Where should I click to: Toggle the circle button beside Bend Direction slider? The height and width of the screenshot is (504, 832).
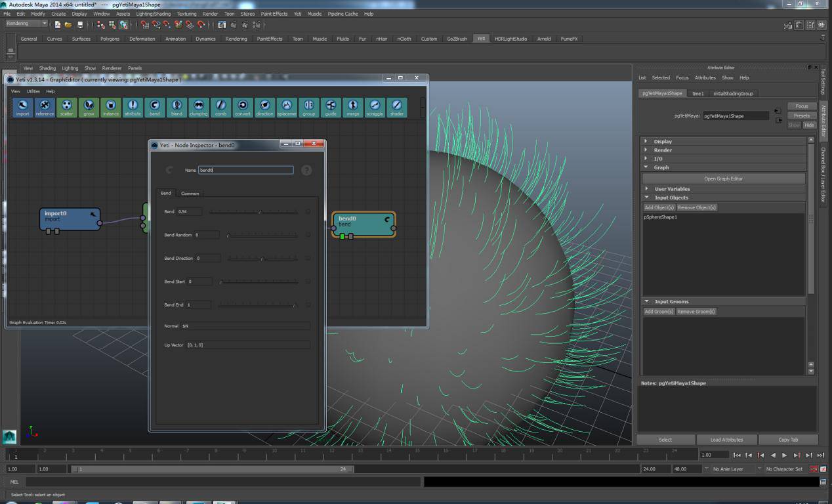[x=308, y=258]
